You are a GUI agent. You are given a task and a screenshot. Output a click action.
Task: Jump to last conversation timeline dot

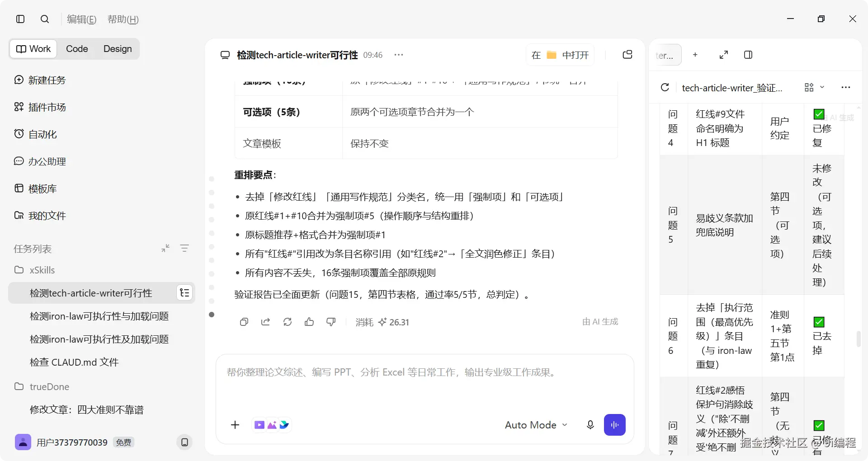pyautogui.click(x=212, y=315)
